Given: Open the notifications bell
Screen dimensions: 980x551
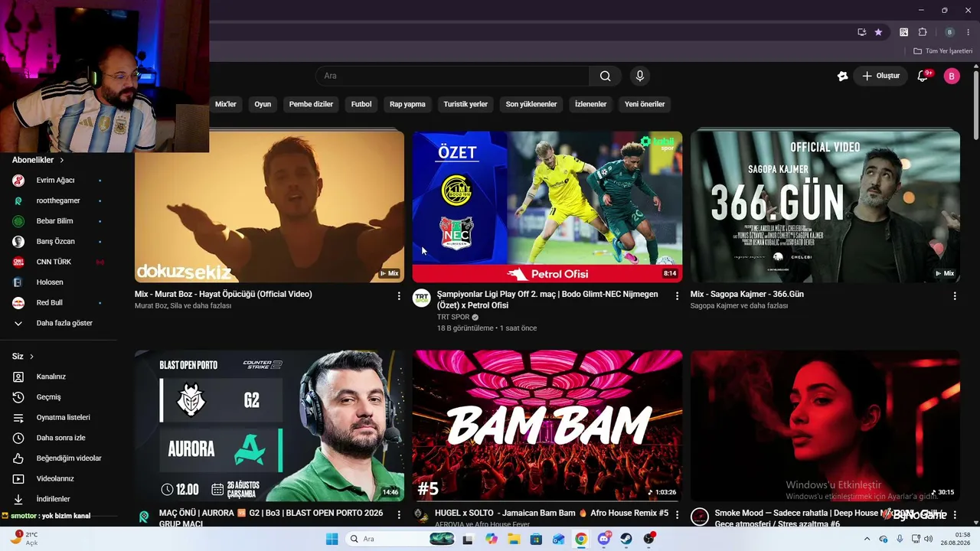Looking at the screenshot, I should [923, 76].
